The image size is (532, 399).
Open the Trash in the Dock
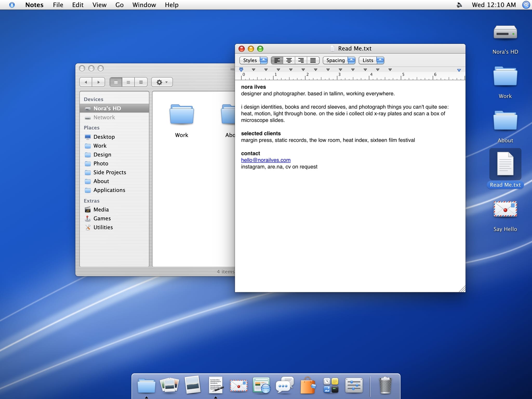pyautogui.click(x=385, y=385)
